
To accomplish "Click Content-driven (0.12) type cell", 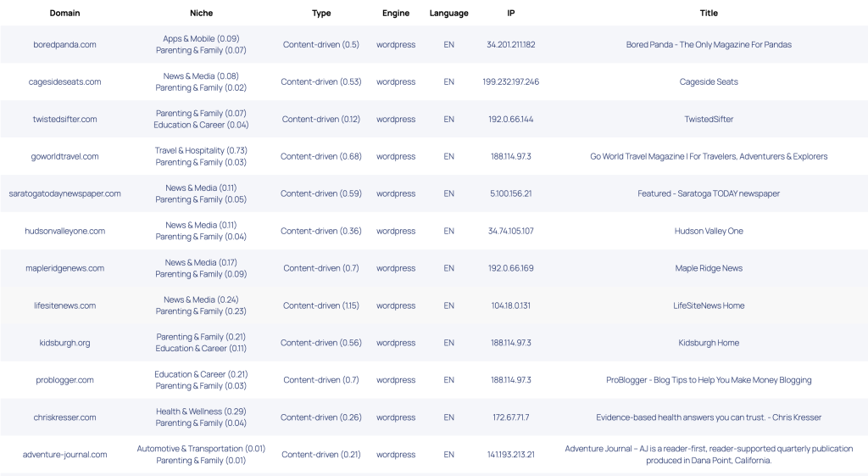I will 321,119.
